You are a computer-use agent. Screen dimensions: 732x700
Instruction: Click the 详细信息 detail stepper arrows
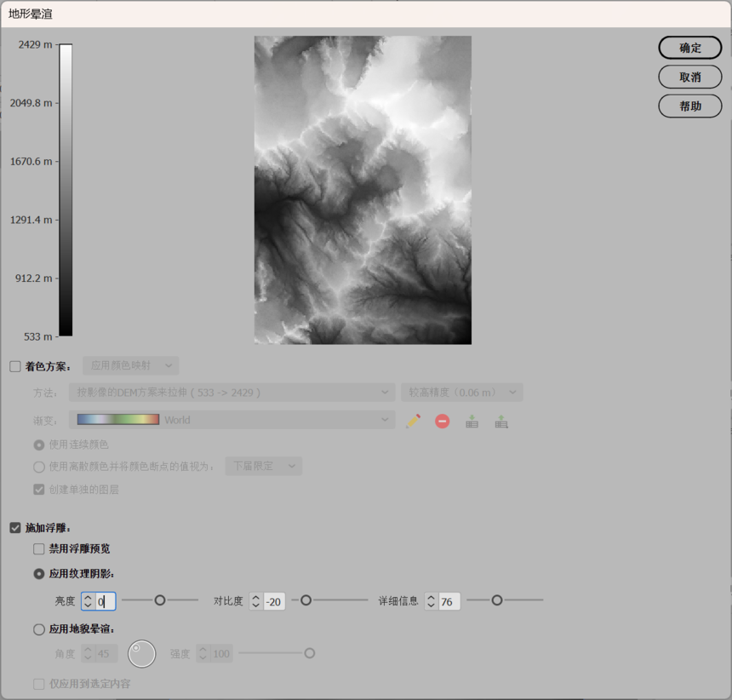click(x=432, y=601)
